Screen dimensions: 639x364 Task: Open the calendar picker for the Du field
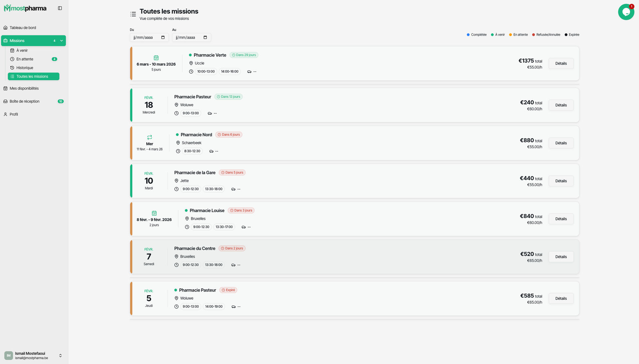163,38
